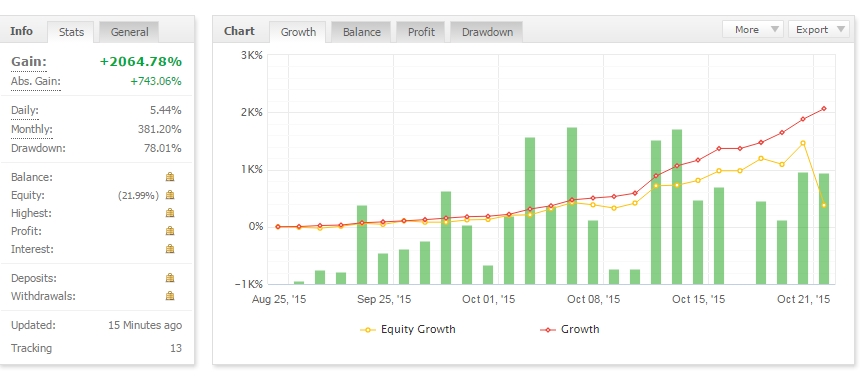This screenshot has height=384, width=861.
Task: Click the +743.06% absolute gain value
Action: (156, 82)
